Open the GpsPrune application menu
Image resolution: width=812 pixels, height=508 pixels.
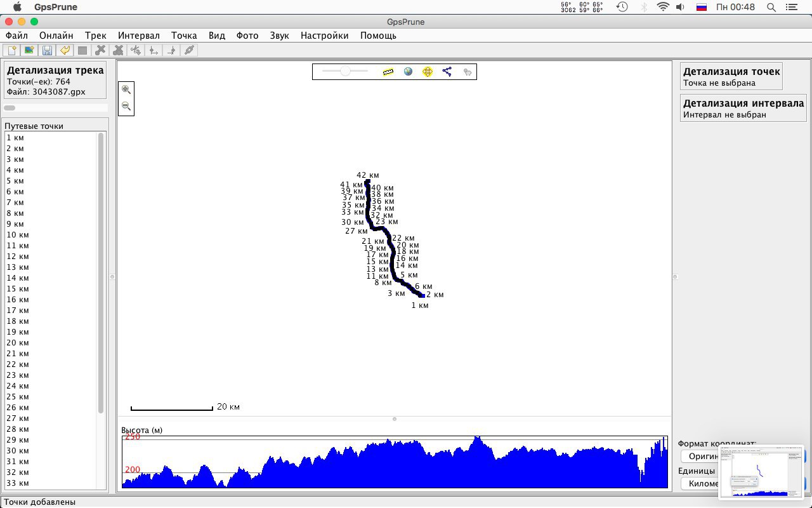tap(56, 7)
